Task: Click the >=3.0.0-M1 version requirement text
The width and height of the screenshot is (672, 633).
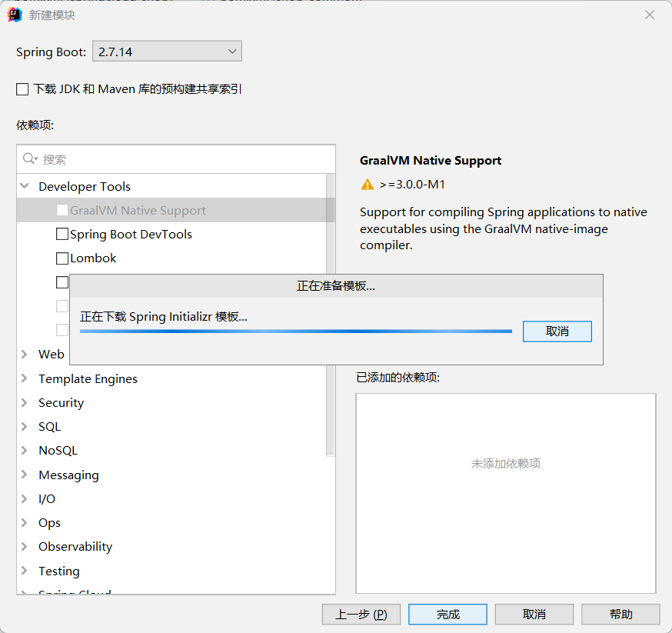Action: point(412,185)
